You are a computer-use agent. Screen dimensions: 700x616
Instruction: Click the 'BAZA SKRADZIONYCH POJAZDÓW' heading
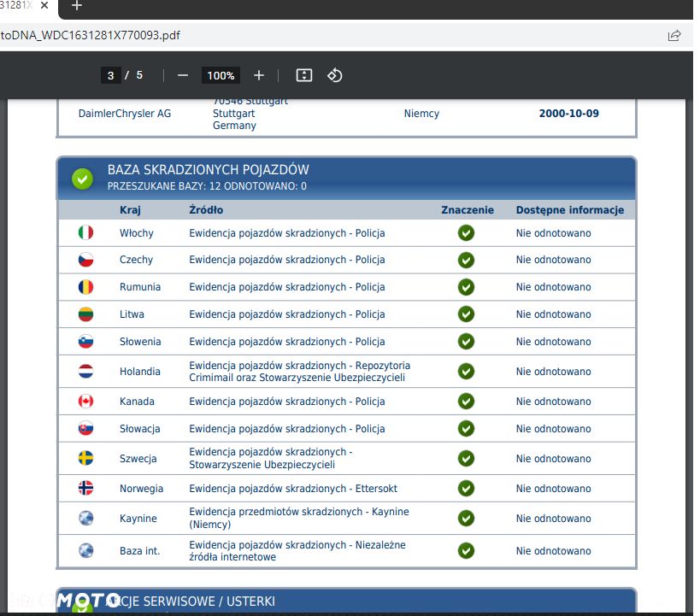click(208, 170)
